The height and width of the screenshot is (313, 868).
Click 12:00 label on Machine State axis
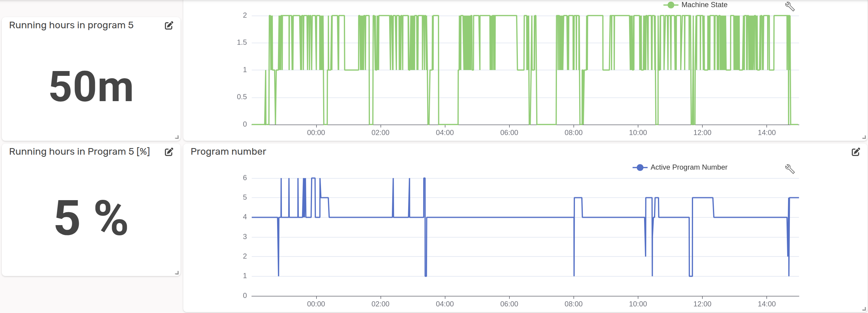tap(702, 132)
